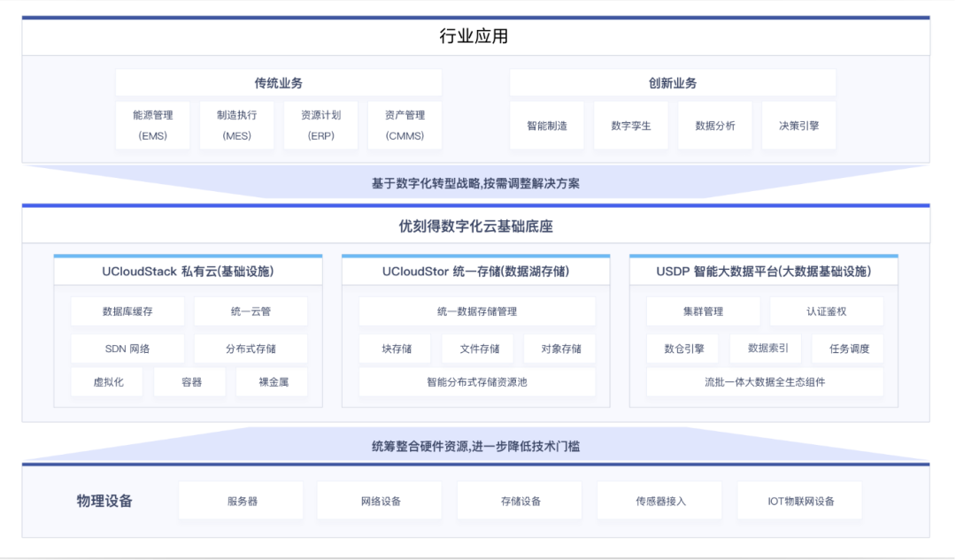Screen dimensions: 956x560
Task: Click the 统一数据存储管理 box
Action: [477, 311]
